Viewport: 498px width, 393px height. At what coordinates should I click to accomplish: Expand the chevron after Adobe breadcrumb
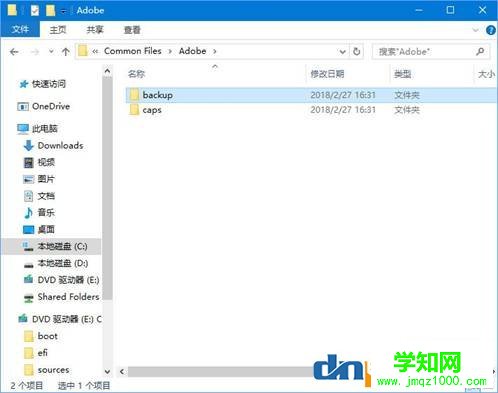(x=215, y=51)
